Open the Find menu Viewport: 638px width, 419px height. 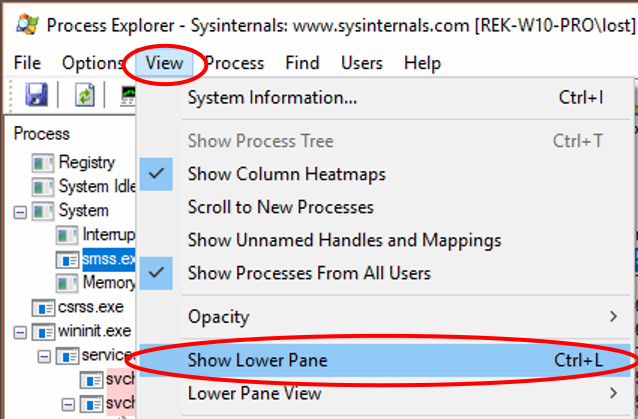[x=302, y=63]
